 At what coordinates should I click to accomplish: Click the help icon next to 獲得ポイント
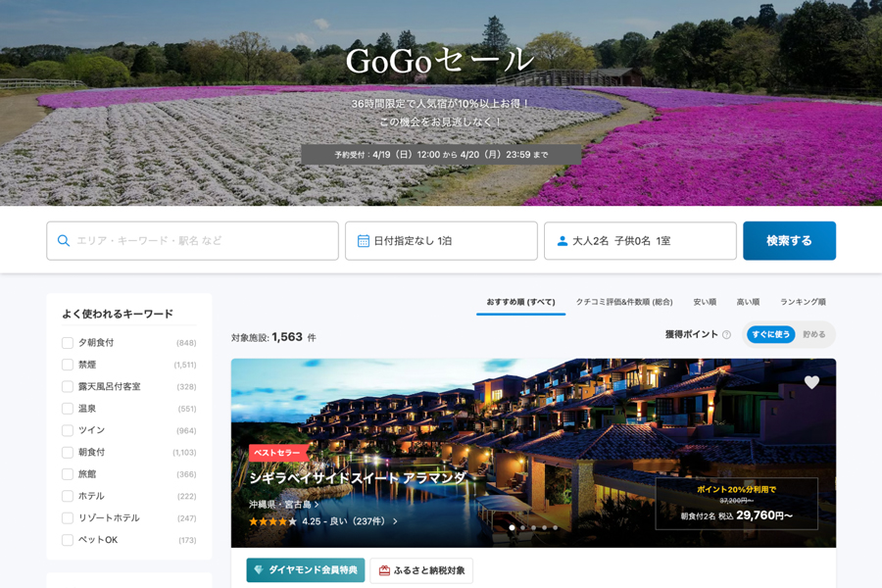click(725, 334)
